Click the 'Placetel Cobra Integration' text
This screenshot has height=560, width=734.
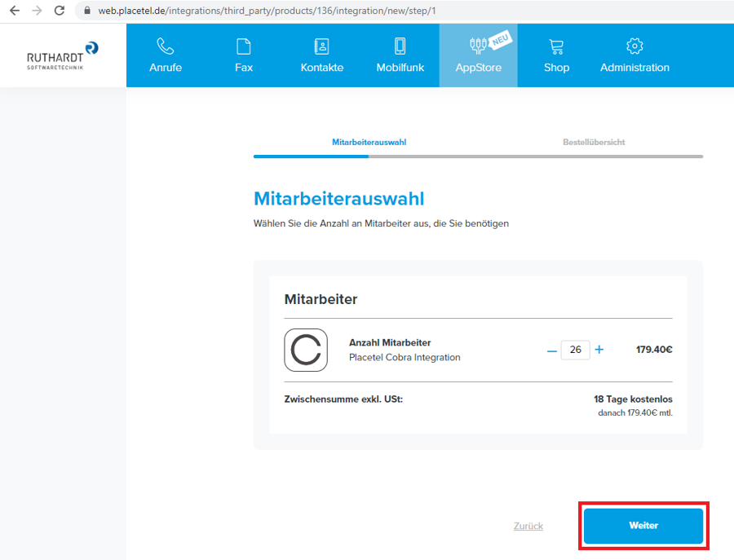tap(405, 357)
